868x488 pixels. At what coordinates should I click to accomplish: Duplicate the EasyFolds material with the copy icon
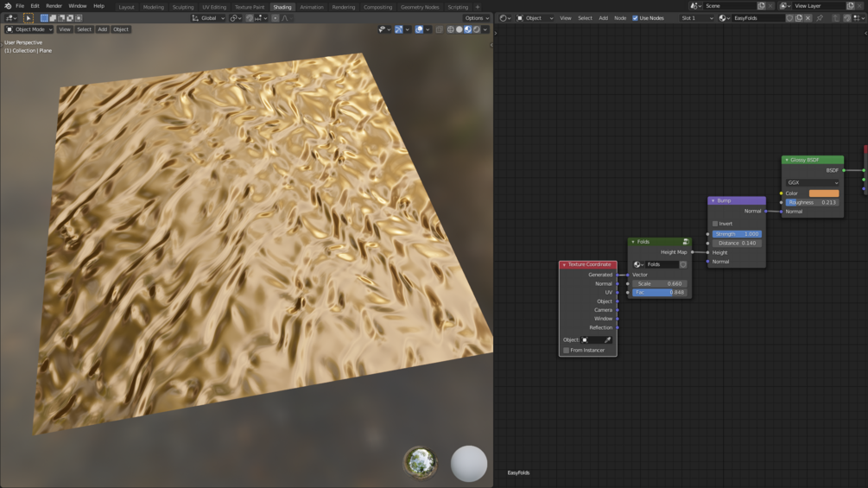click(799, 18)
